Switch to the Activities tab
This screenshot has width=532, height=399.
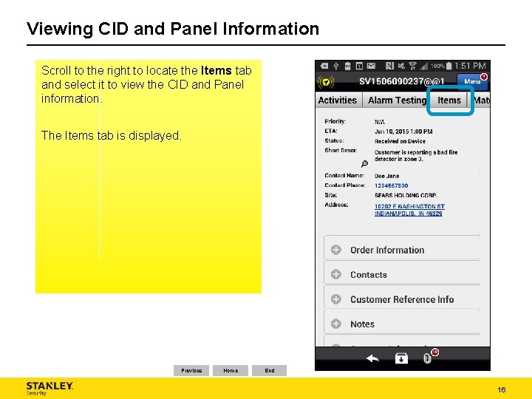[338, 100]
